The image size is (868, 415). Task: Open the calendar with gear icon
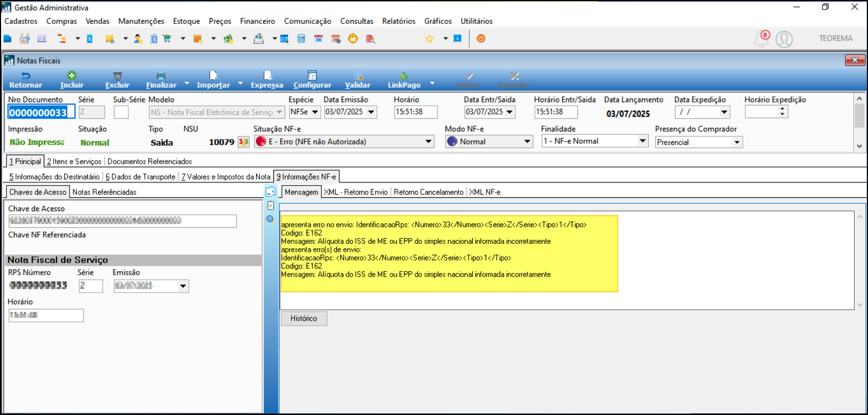pyautogui.click(x=336, y=39)
